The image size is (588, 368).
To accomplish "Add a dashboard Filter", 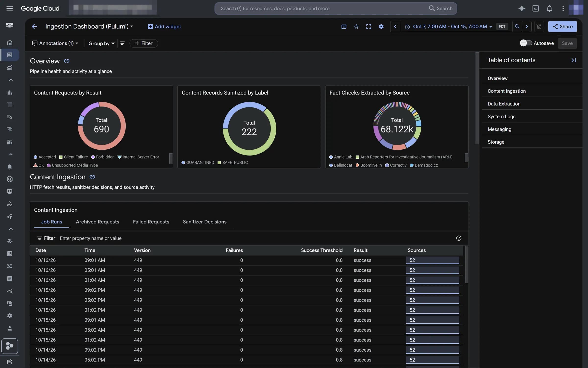I will 144,43.
